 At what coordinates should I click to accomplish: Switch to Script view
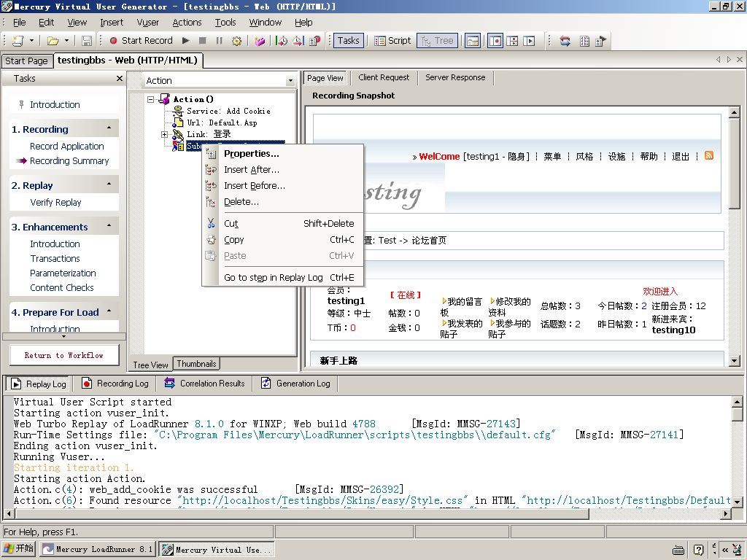tap(392, 41)
